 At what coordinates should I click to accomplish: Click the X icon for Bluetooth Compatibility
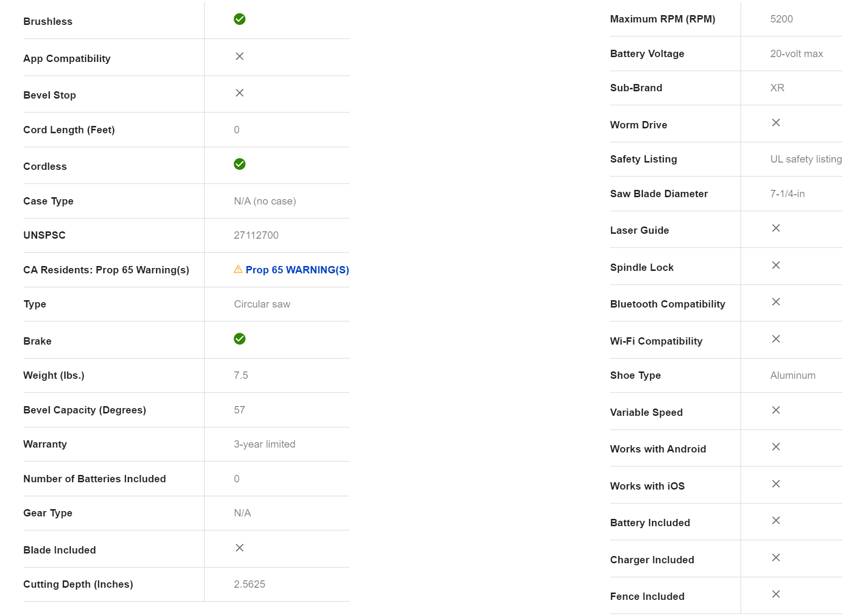point(776,302)
